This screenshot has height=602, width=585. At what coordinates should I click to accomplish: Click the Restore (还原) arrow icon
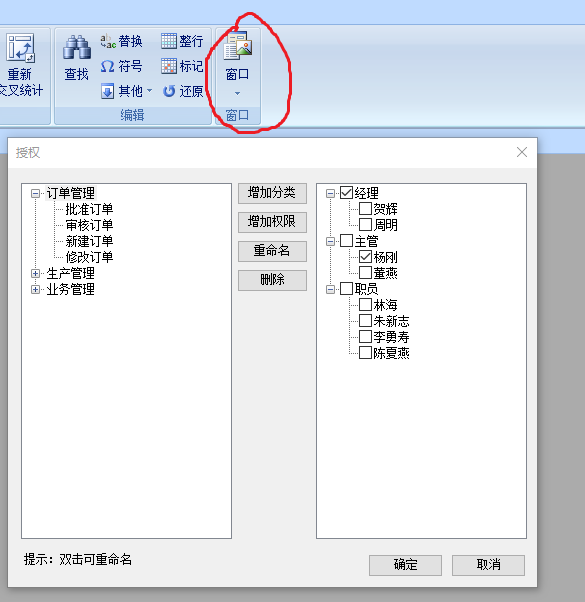(169, 91)
